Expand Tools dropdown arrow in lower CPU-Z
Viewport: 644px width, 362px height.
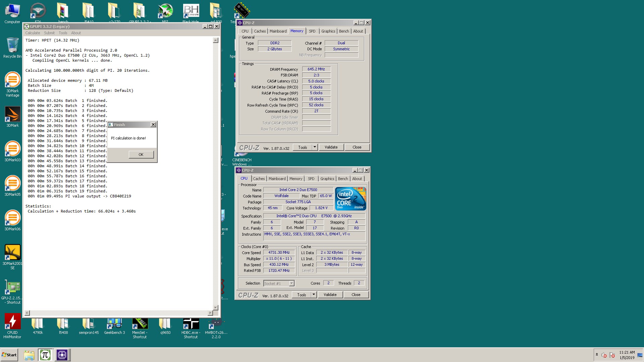314,295
